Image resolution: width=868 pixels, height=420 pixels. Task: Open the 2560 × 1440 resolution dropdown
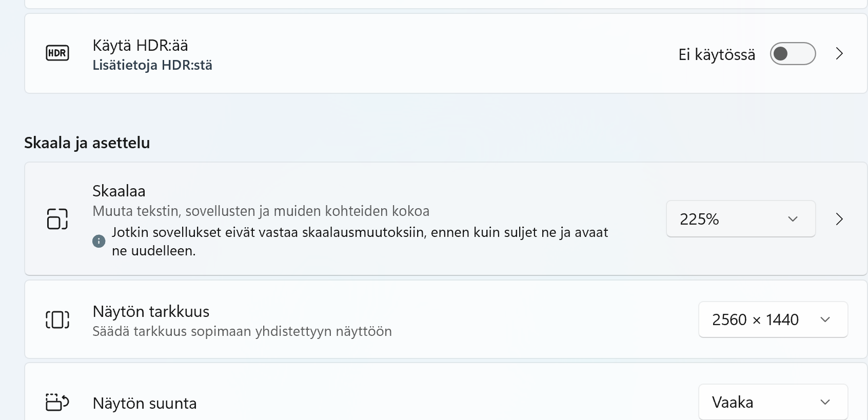tap(773, 319)
